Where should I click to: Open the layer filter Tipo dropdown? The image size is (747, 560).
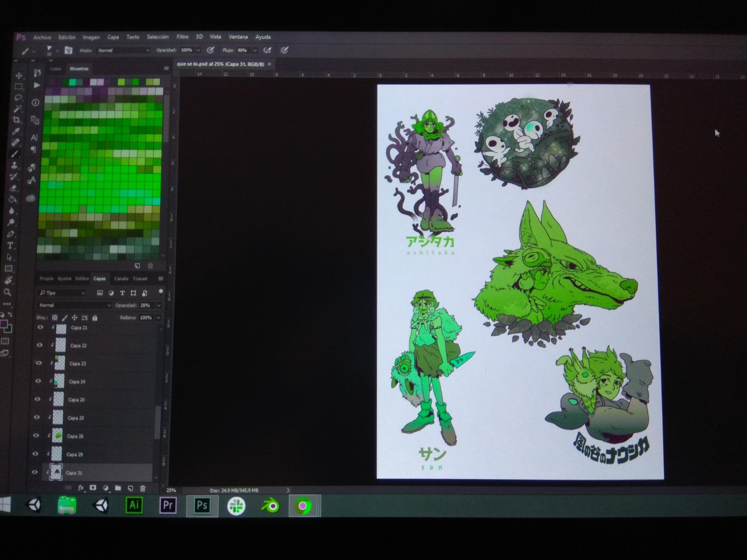coord(62,293)
